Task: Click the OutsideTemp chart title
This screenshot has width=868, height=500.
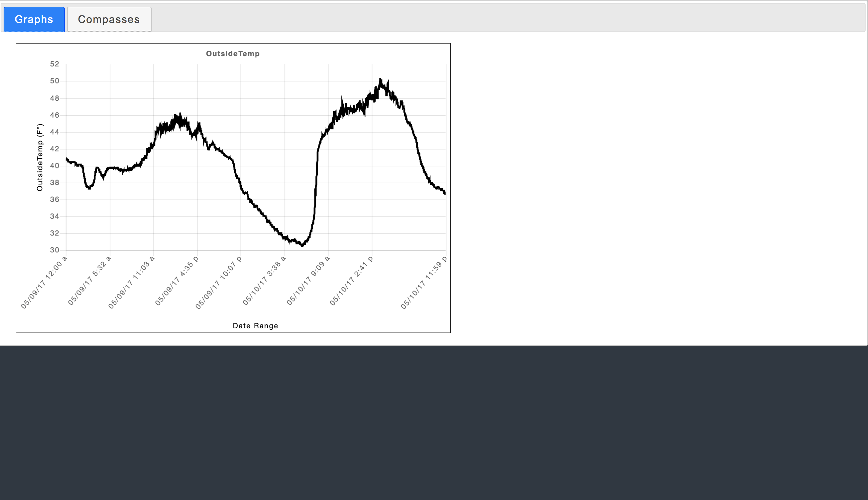Action: (233, 54)
